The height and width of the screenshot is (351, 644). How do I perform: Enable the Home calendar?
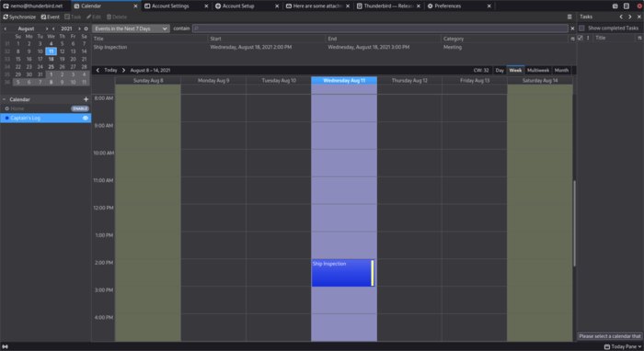click(x=80, y=108)
